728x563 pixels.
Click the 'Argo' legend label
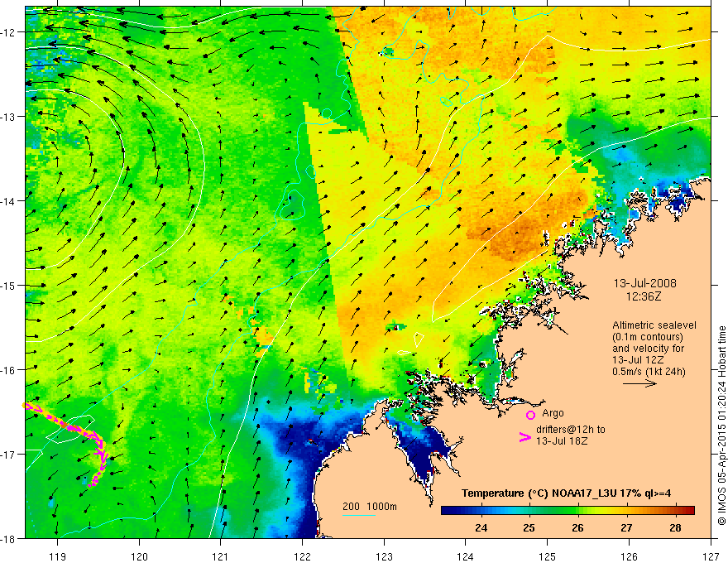coord(553,413)
